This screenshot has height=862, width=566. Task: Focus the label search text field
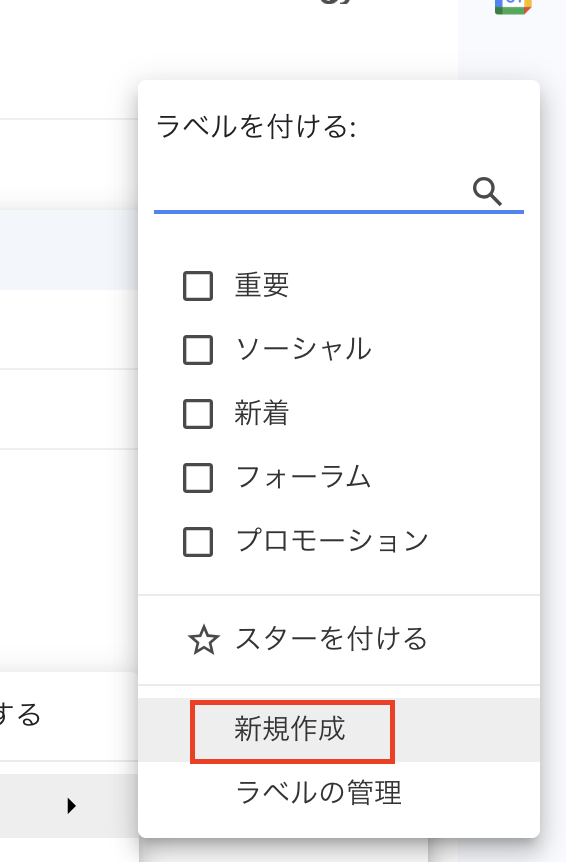[x=312, y=192]
